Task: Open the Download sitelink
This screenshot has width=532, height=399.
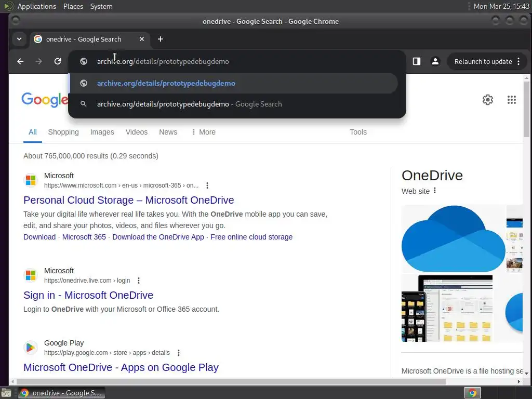Action: tap(39, 237)
